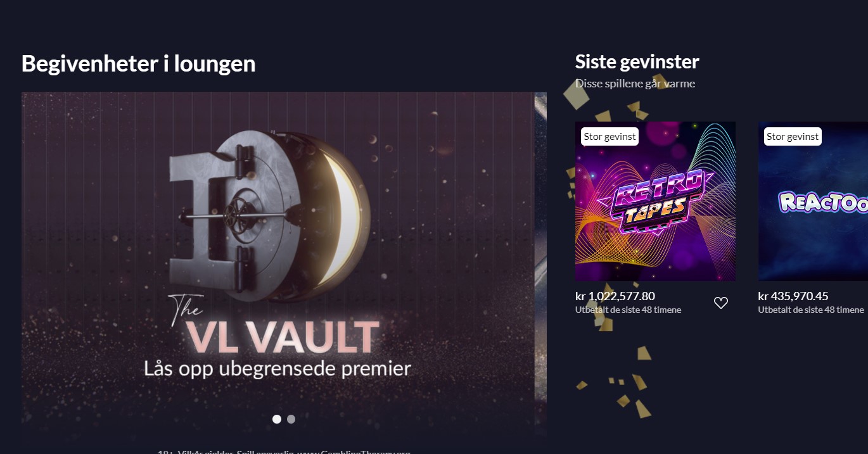Click Utbetalt de siste 48 timene under Reactoonz
The image size is (868, 454).
click(x=811, y=310)
